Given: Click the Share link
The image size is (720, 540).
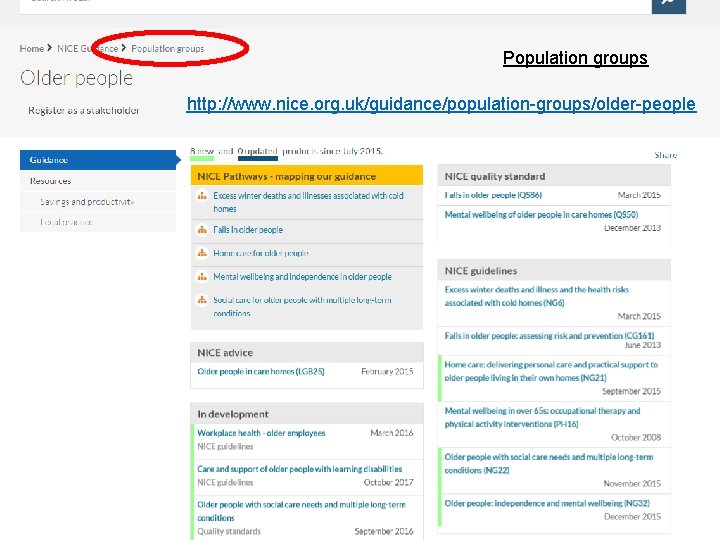Looking at the screenshot, I should coord(666,155).
